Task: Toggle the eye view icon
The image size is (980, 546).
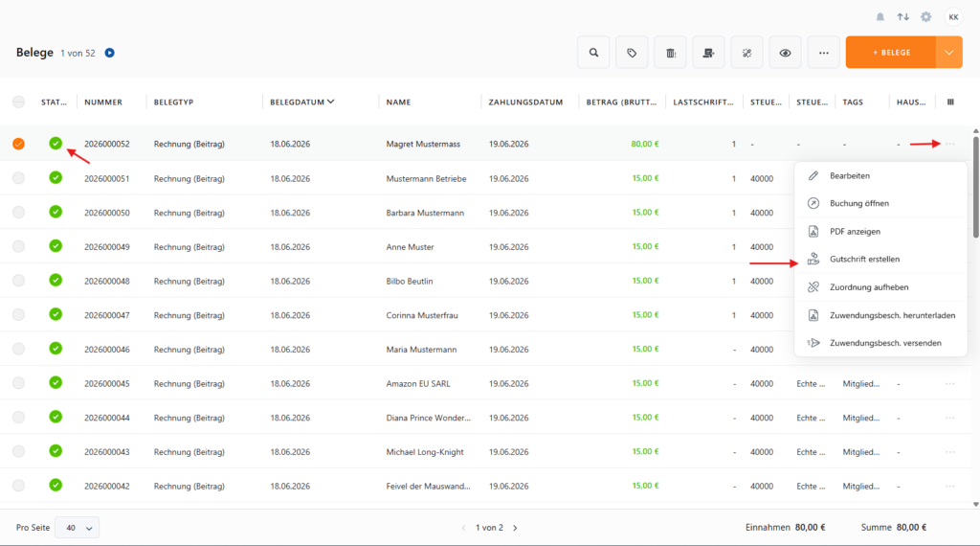Action: click(x=785, y=53)
